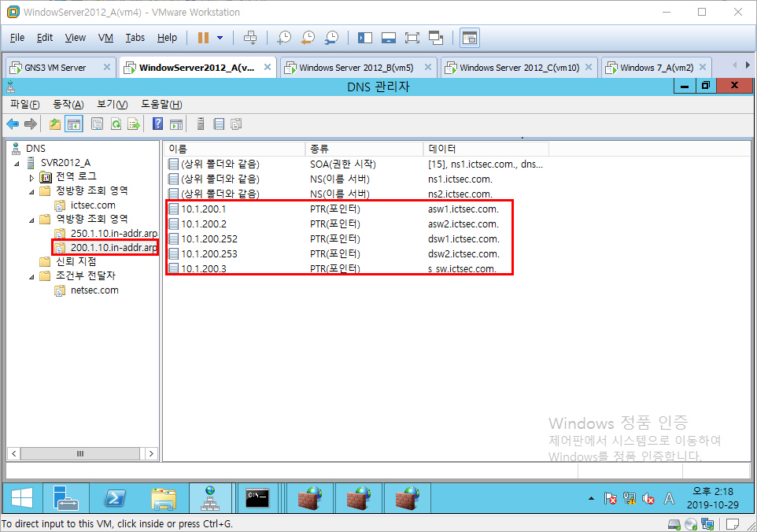Viewport: 757px width, 532px height.
Task: Click the tree pane scrollbar left arrow
Action: (14, 453)
